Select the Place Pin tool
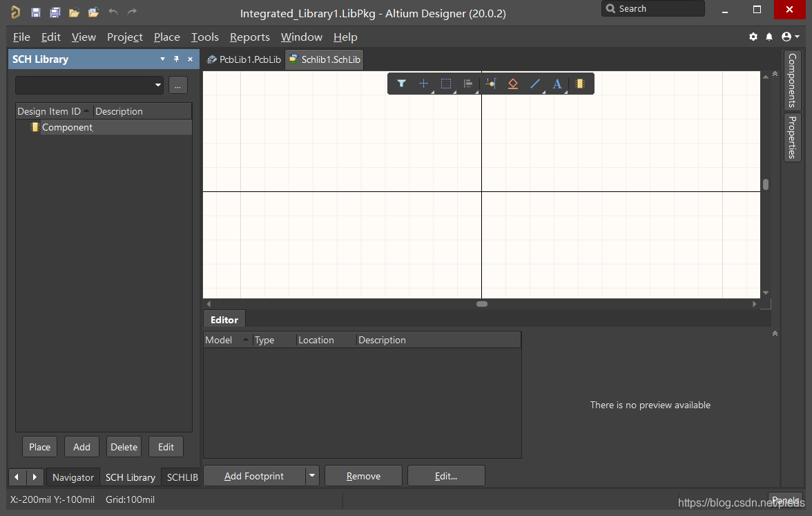Image resolution: width=812 pixels, height=516 pixels. (490, 84)
